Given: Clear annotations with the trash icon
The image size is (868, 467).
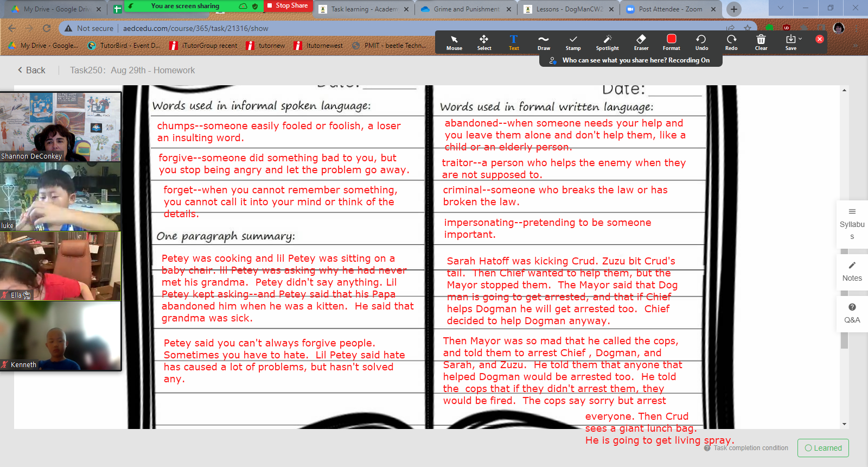Looking at the screenshot, I should 761,42.
